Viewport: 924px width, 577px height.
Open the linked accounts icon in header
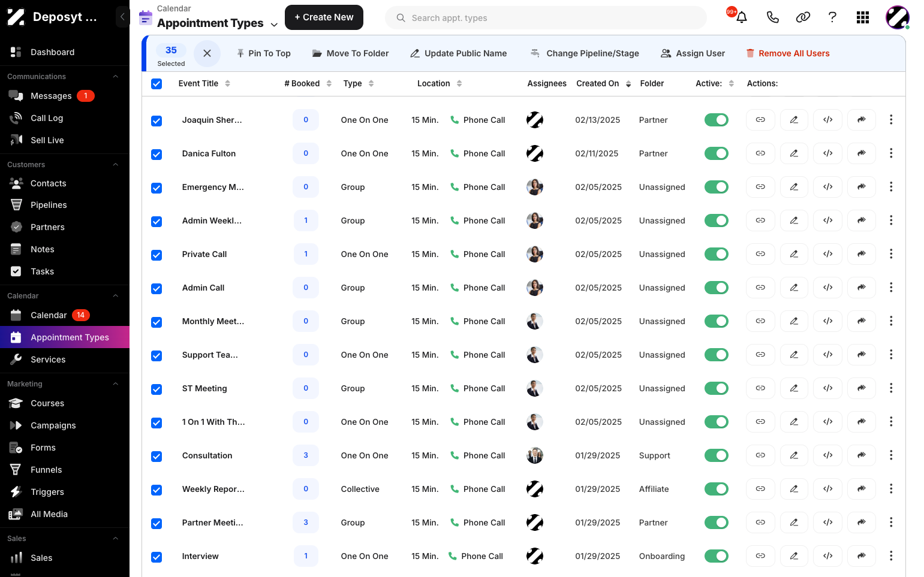[x=803, y=17]
